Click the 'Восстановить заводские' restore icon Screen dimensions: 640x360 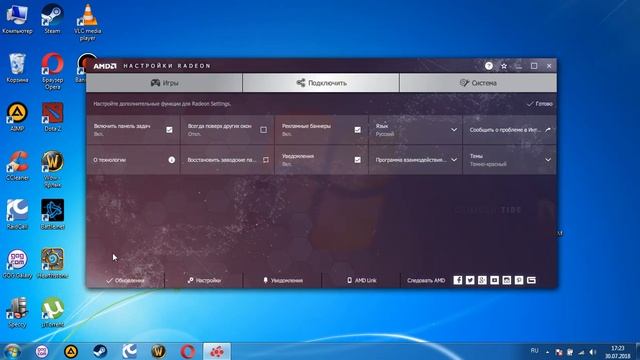tap(266, 160)
